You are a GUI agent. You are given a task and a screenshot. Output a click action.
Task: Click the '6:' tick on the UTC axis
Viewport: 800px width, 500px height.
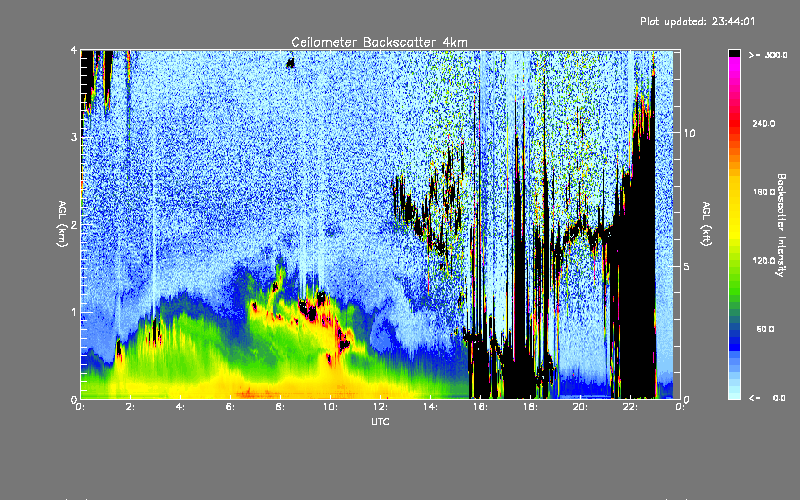230,407
